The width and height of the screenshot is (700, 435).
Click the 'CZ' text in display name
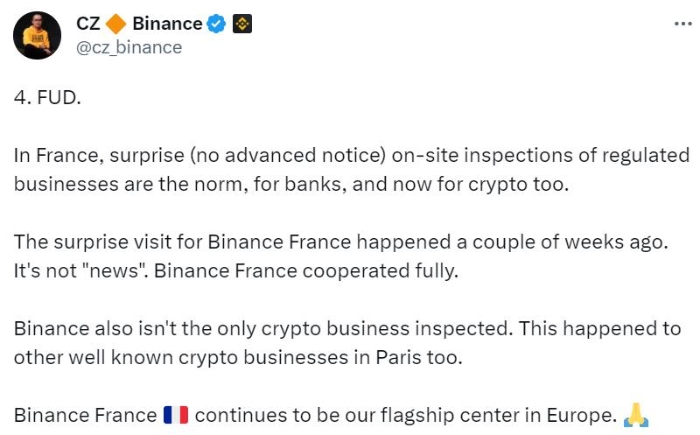coord(88,24)
